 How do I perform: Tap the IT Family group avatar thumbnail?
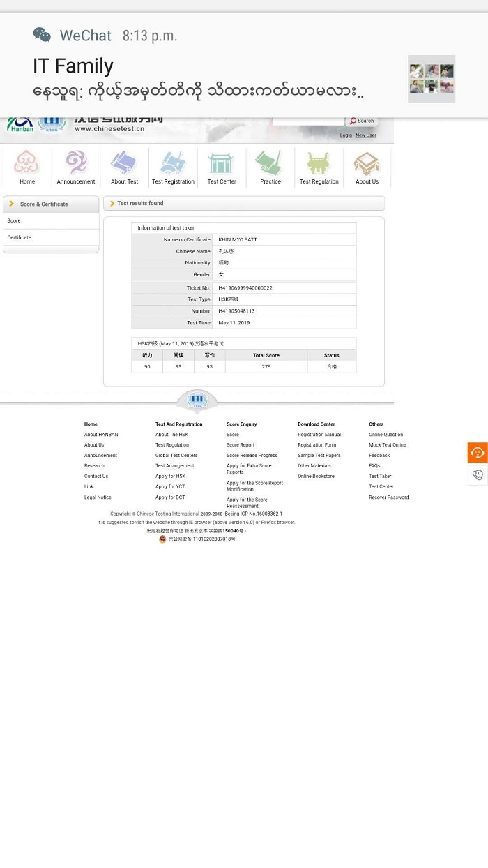(432, 79)
